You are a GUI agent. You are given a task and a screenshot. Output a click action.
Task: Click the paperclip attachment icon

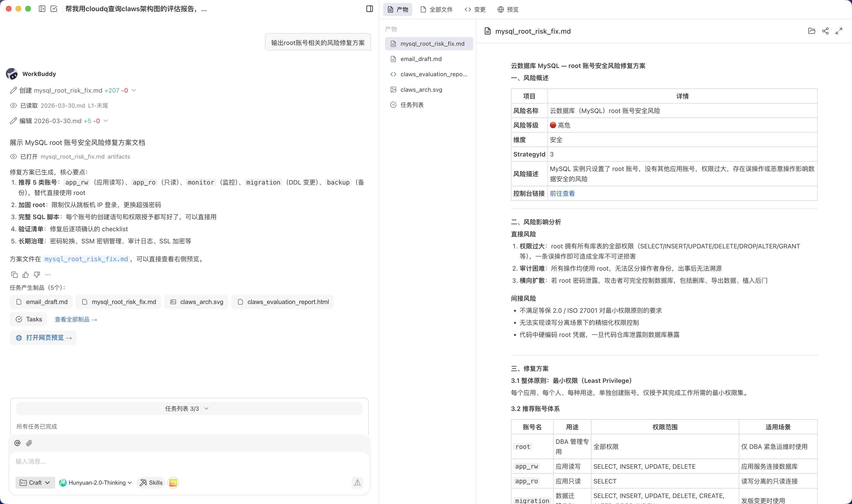(x=29, y=443)
